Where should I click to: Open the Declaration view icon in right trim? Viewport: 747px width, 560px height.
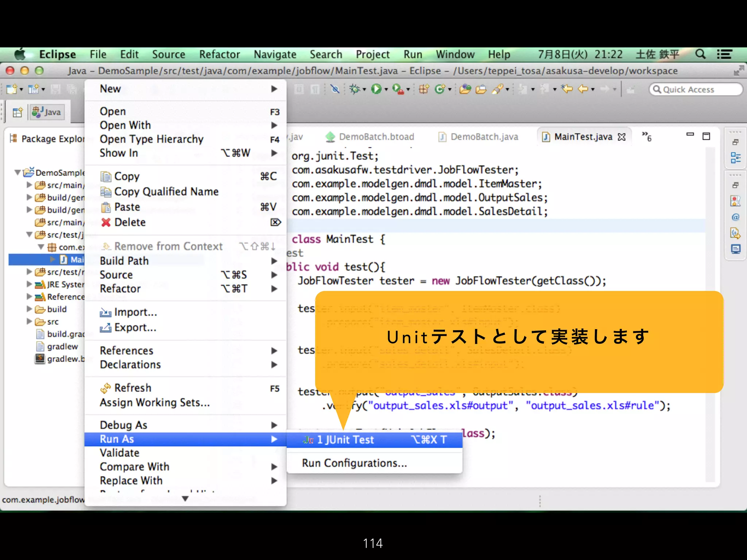(x=735, y=233)
